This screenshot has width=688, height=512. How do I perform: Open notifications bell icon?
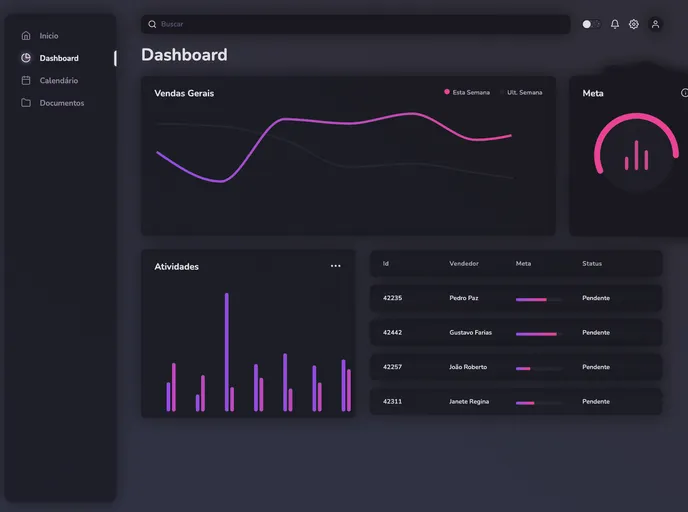(615, 24)
